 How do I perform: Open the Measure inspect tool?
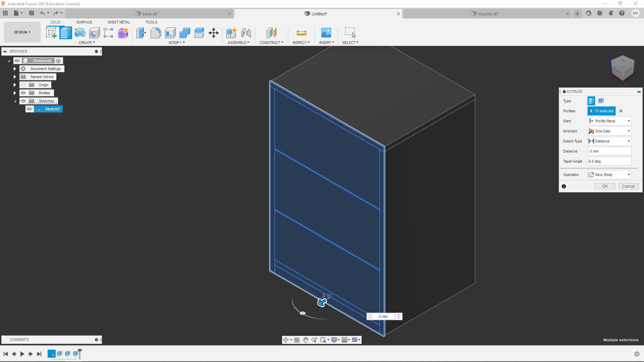point(301,33)
